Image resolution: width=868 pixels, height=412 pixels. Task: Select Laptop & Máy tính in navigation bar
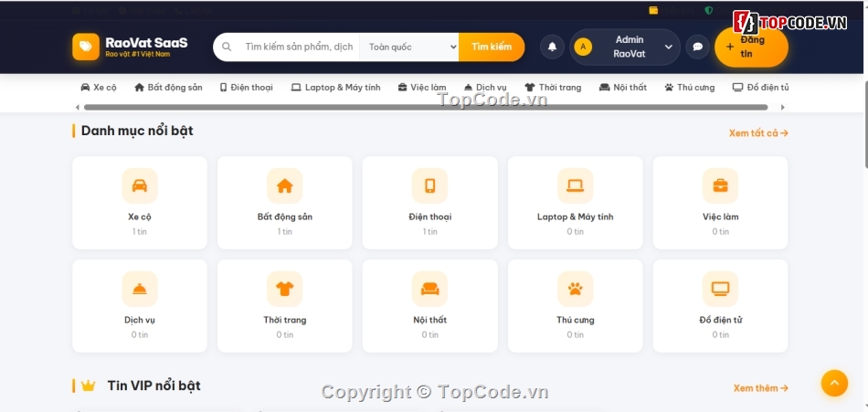click(x=336, y=88)
